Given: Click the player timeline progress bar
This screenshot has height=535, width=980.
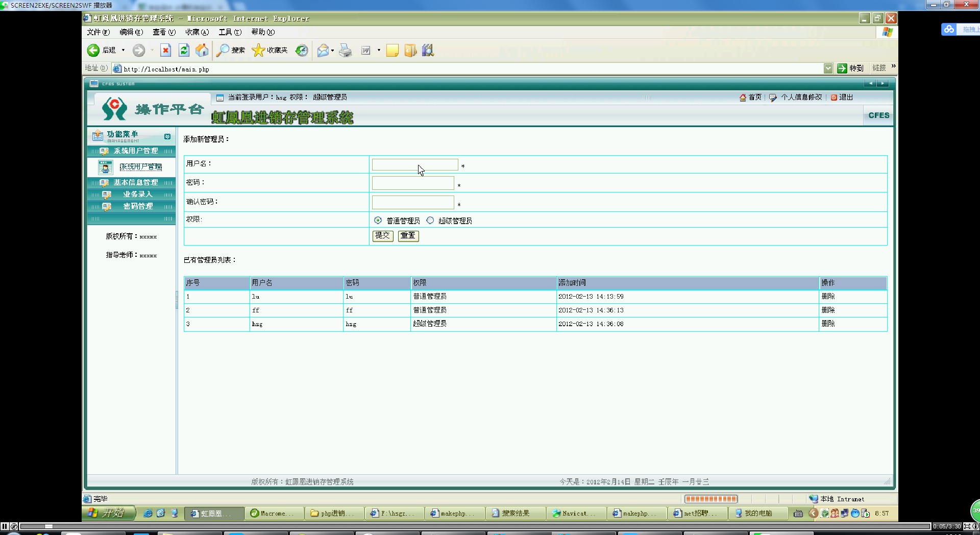Looking at the screenshot, I should pos(475,526).
